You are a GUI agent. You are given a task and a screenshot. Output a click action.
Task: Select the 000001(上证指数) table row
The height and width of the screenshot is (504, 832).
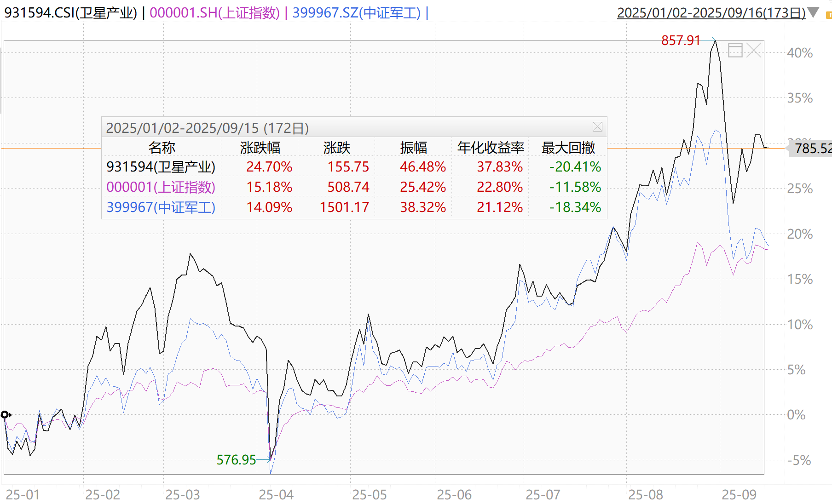coord(161,187)
